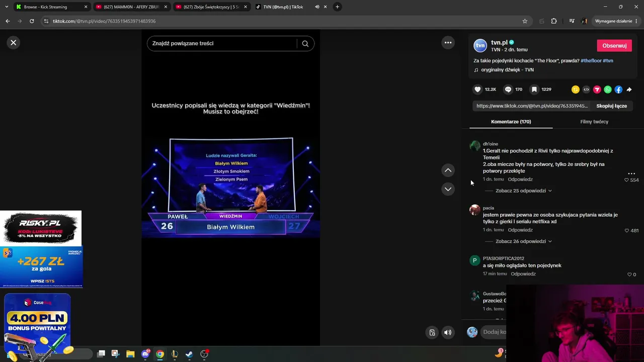The height and width of the screenshot is (362, 644).
Task: Go to next video with down arrow
Action: pos(448,189)
